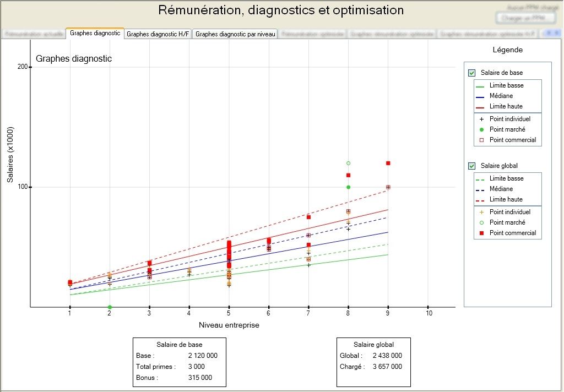564x392 pixels.
Task: Click the first blurred tab left of Graphes diagnostic
Action: (34, 34)
